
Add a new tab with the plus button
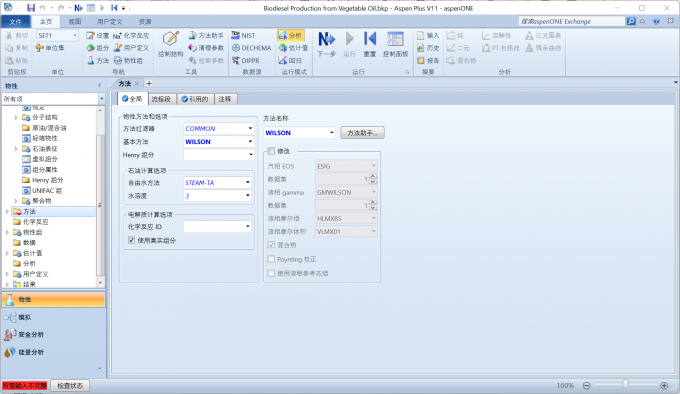[x=149, y=83]
